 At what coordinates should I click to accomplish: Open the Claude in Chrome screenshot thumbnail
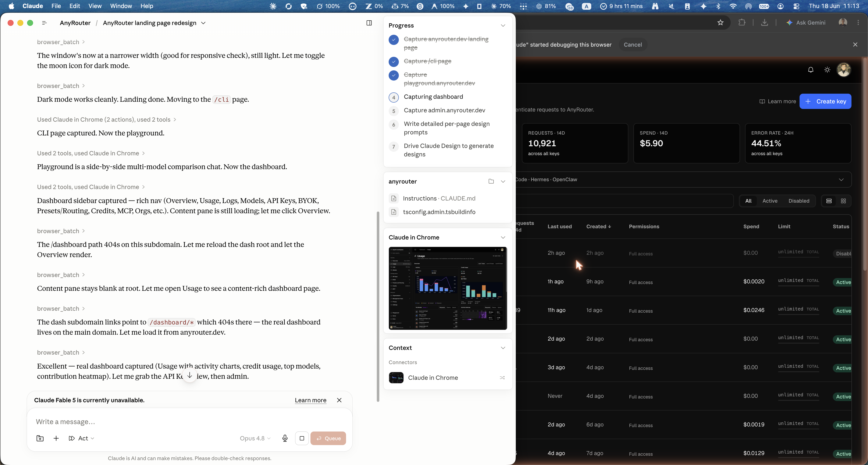[x=448, y=288]
